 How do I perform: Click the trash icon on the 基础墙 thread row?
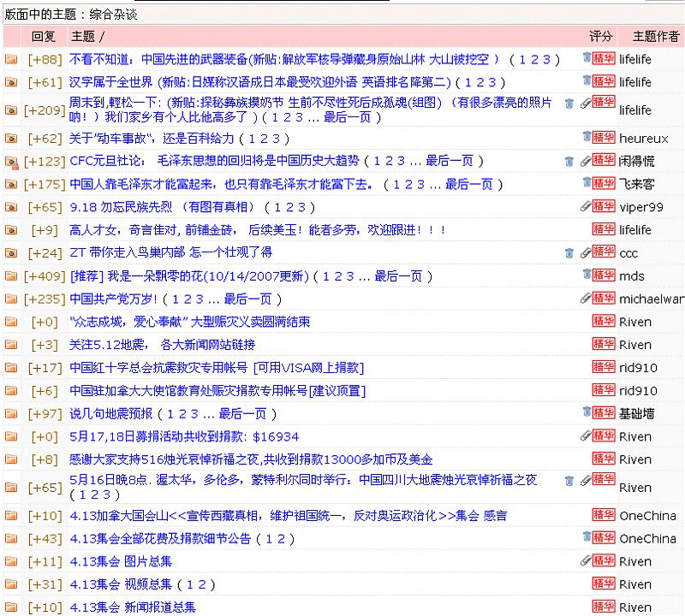(587, 412)
